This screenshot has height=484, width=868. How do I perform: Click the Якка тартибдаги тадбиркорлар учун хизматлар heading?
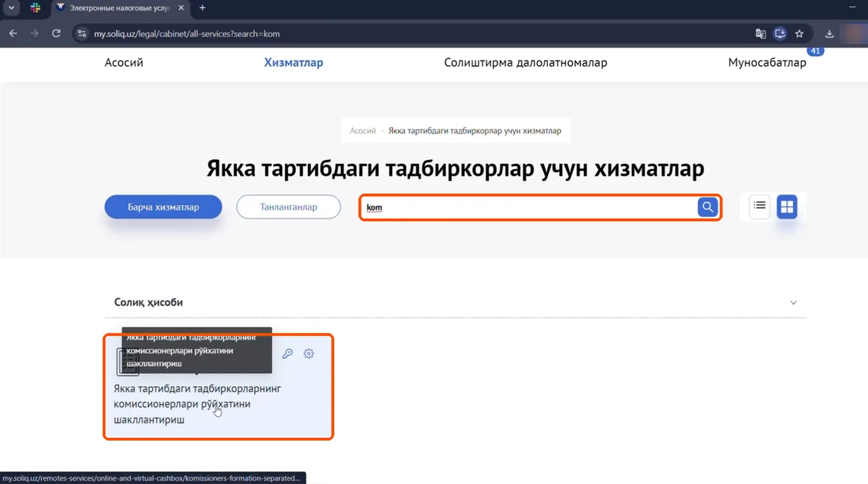pyautogui.click(x=456, y=168)
